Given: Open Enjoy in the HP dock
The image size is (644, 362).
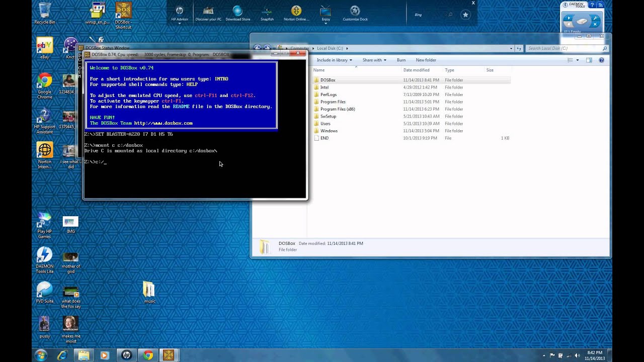Looking at the screenshot, I should pyautogui.click(x=326, y=14).
